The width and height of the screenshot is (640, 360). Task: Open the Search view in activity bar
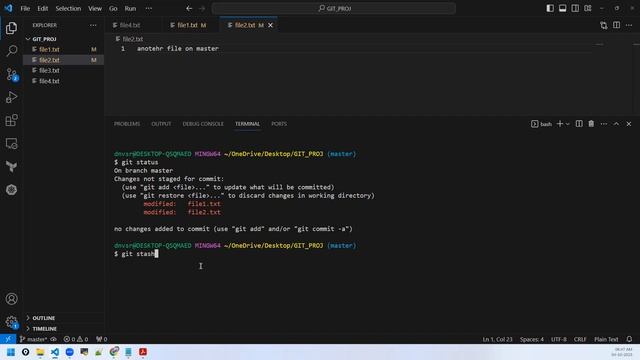coord(11,51)
